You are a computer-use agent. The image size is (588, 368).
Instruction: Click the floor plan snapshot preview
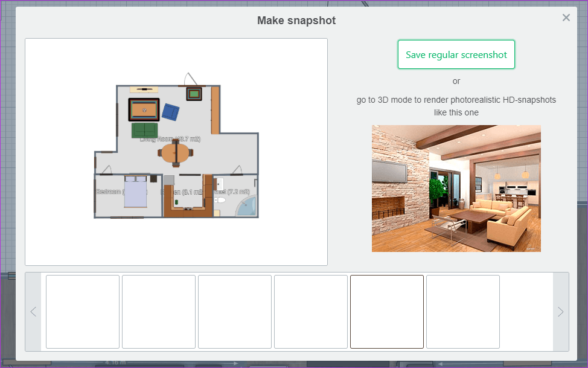click(x=176, y=152)
